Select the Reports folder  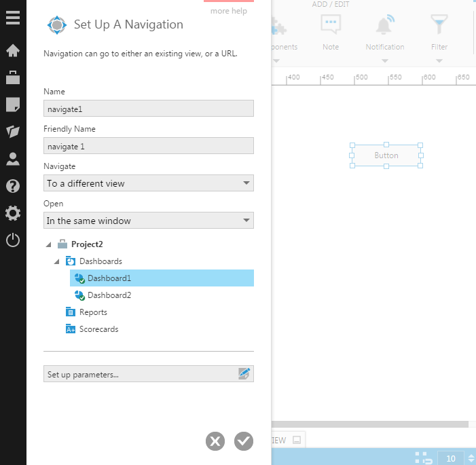point(93,312)
